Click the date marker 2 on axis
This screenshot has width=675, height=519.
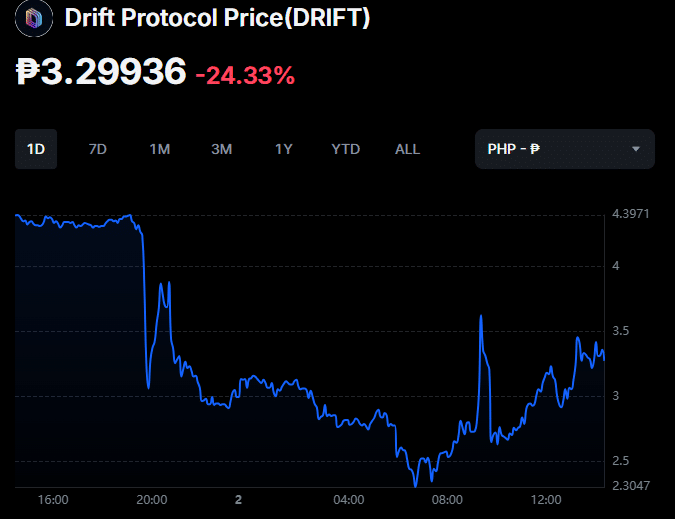238,500
